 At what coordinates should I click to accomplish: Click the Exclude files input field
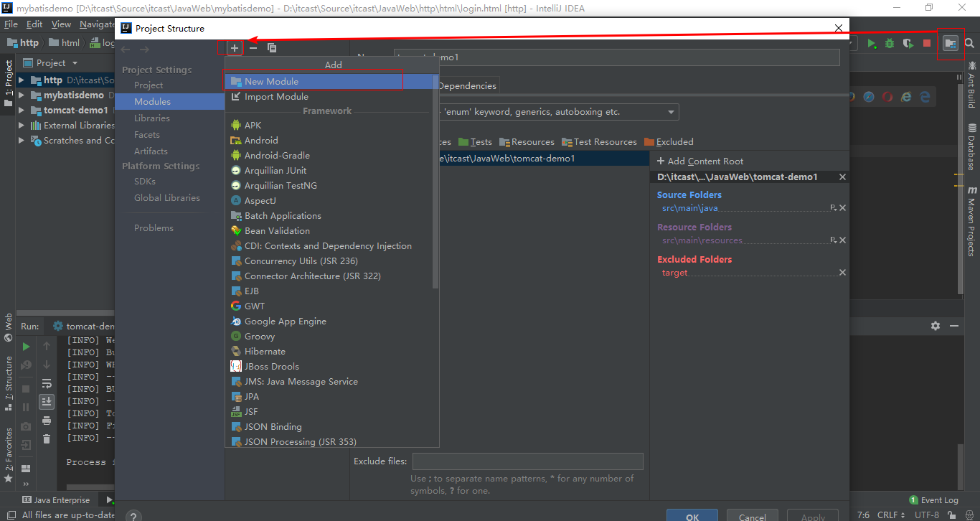(528, 461)
